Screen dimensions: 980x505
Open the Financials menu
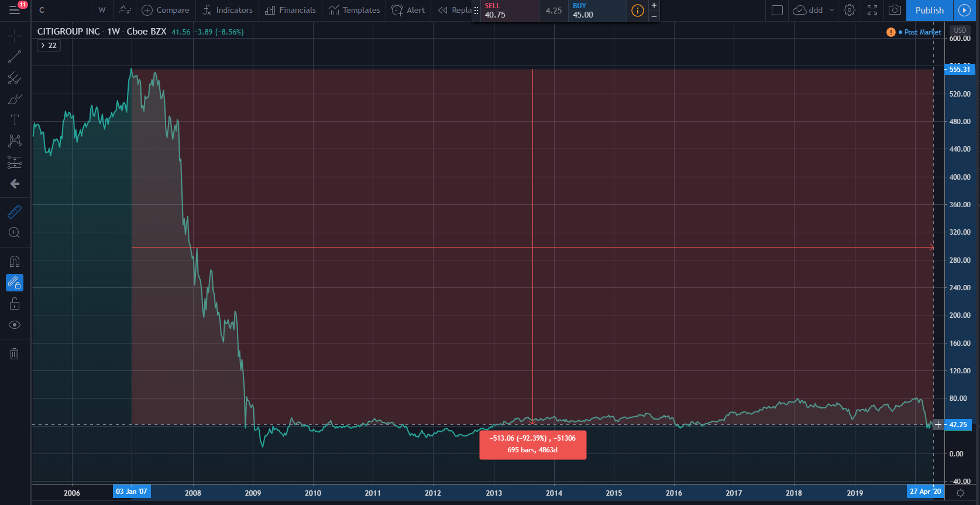click(290, 10)
